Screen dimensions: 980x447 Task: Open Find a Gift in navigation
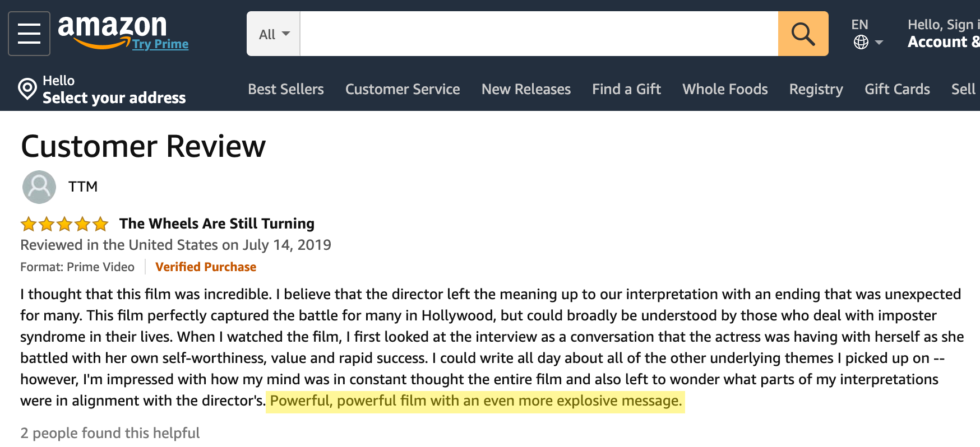(x=626, y=89)
